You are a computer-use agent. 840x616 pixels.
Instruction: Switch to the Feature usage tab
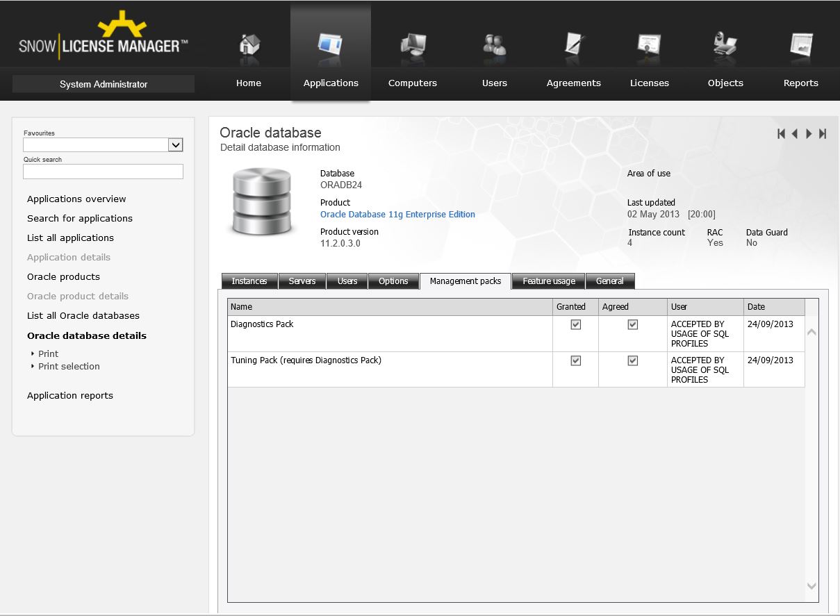click(549, 281)
